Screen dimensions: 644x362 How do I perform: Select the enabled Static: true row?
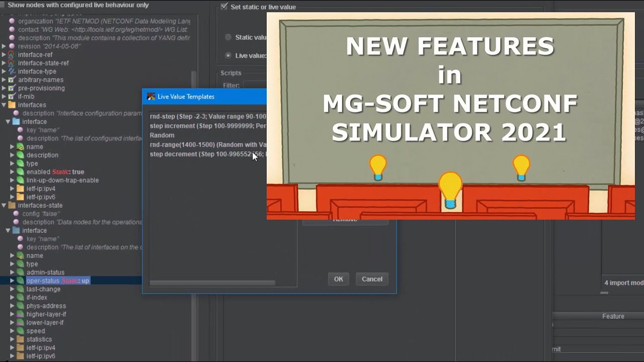click(55, 172)
